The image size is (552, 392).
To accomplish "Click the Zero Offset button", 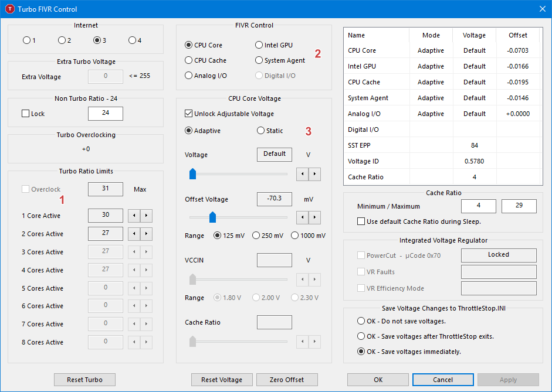I will pos(287,380).
